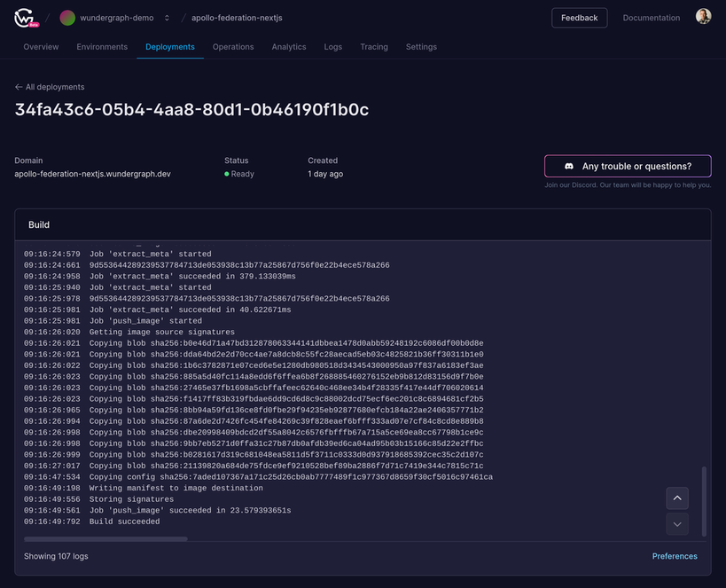Click wundergraph-demo organization name
Screen dimensions: 726x588
[117, 18]
